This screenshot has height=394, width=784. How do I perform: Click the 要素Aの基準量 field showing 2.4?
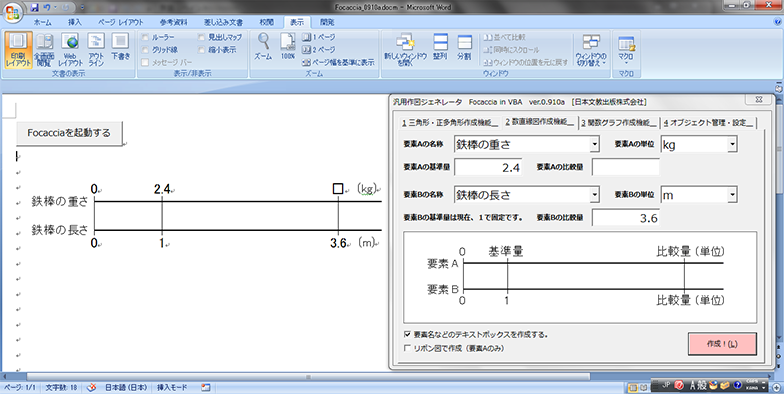[x=488, y=168]
